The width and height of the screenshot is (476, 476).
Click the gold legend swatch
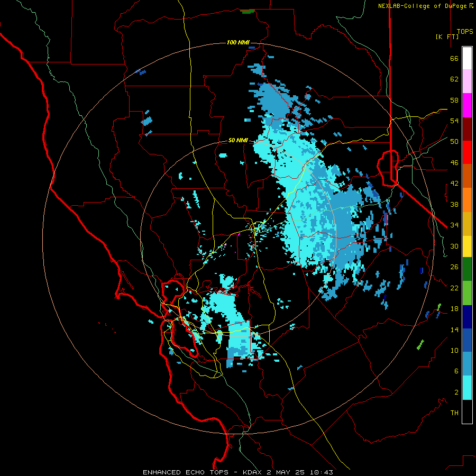pos(467,223)
